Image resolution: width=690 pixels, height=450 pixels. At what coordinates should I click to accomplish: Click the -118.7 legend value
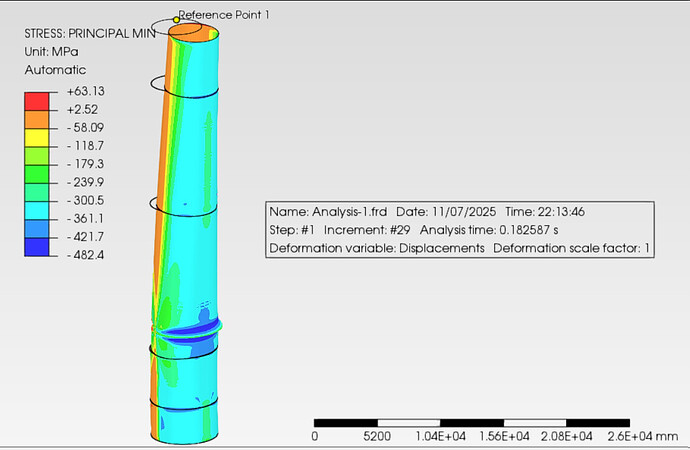pyautogui.click(x=85, y=146)
